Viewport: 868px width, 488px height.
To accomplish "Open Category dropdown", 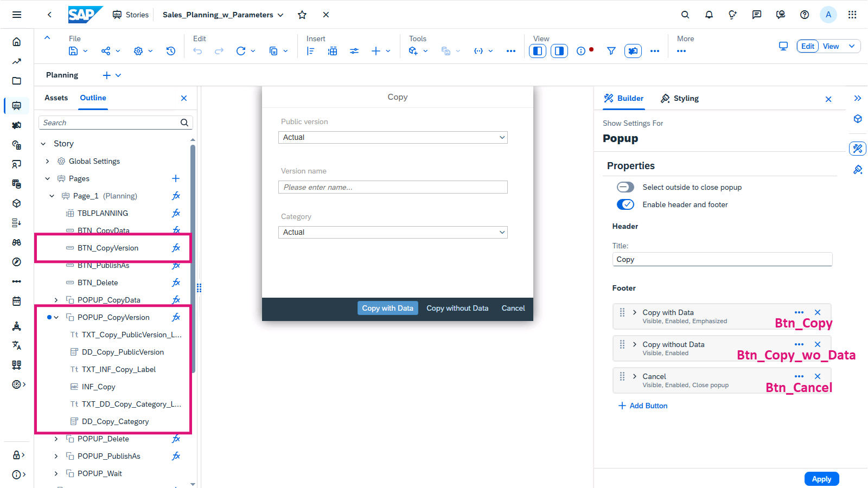I will click(393, 232).
